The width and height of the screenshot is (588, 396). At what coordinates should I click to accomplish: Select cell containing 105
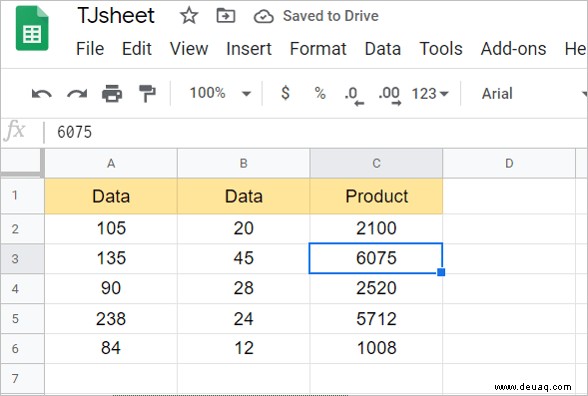pos(111,229)
